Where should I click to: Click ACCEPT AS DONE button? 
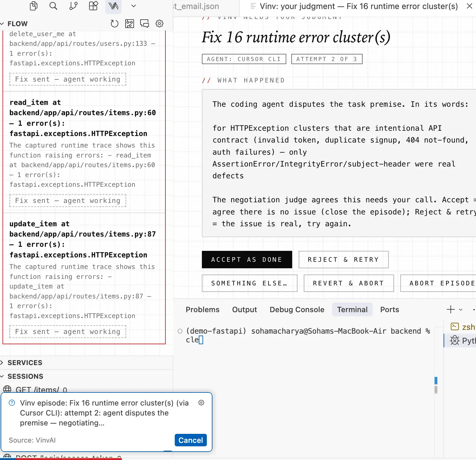tap(247, 260)
